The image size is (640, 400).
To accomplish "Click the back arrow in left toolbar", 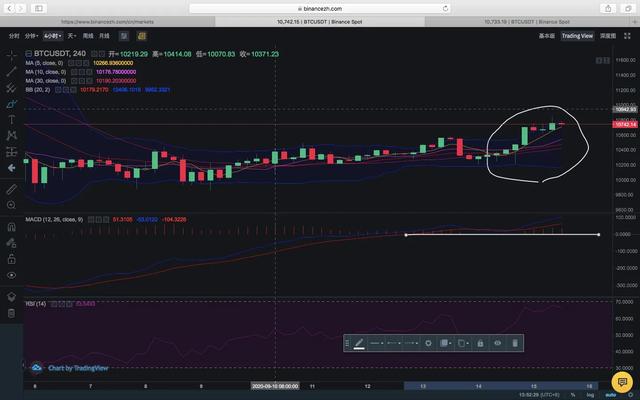I will pyautogui.click(x=11, y=168).
